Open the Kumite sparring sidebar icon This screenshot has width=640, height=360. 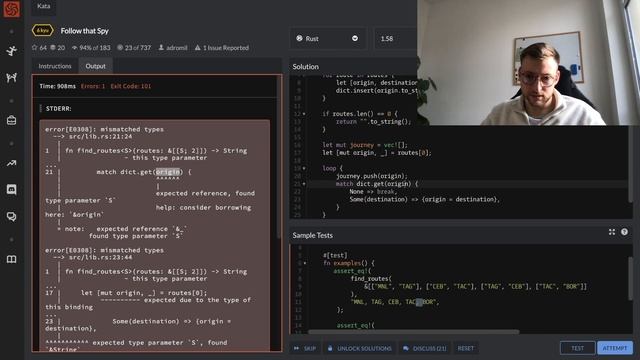[x=11, y=77]
